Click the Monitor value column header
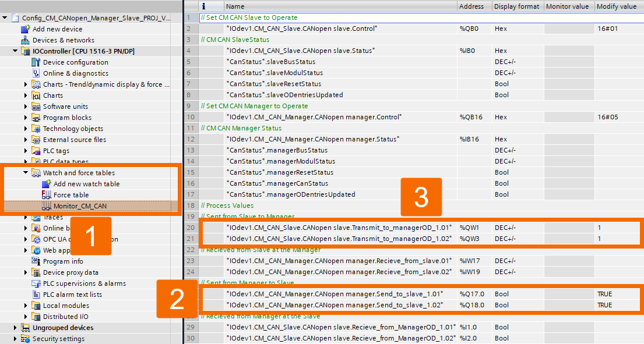 569,6
